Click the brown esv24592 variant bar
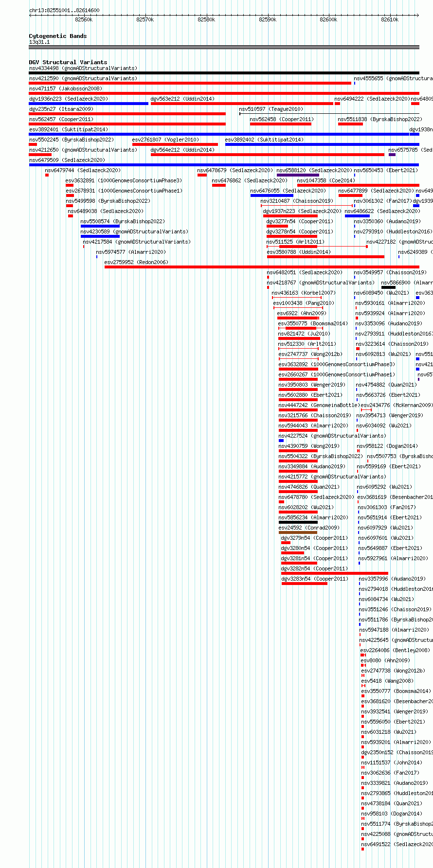 pos(298,532)
